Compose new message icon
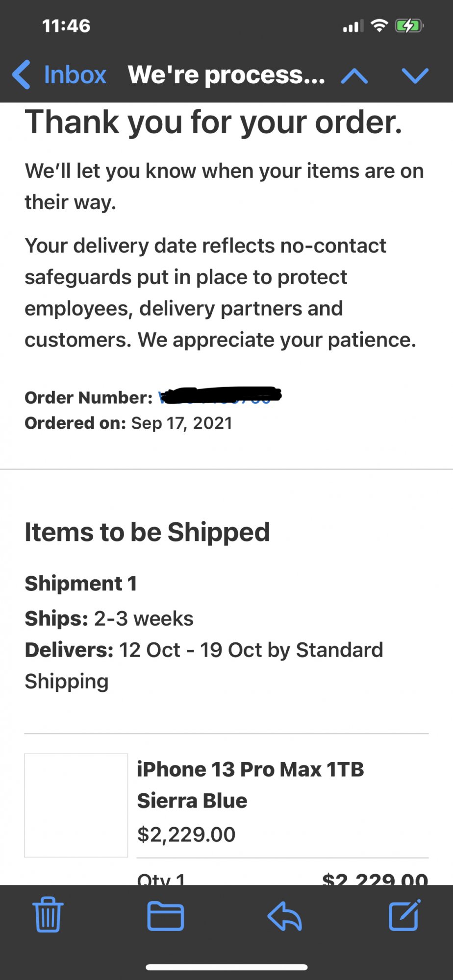 coord(404,914)
